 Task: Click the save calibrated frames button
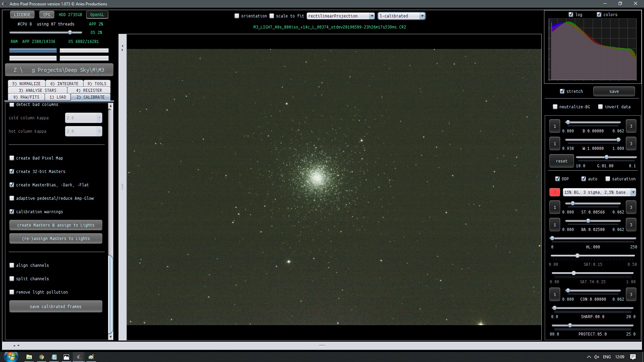pyautogui.click(x=56, y=307)
